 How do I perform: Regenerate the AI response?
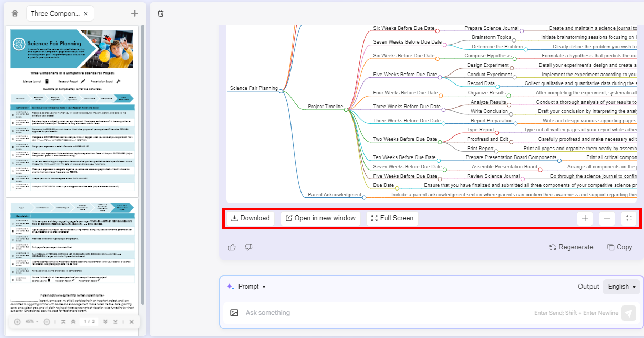tap(571, 247)
